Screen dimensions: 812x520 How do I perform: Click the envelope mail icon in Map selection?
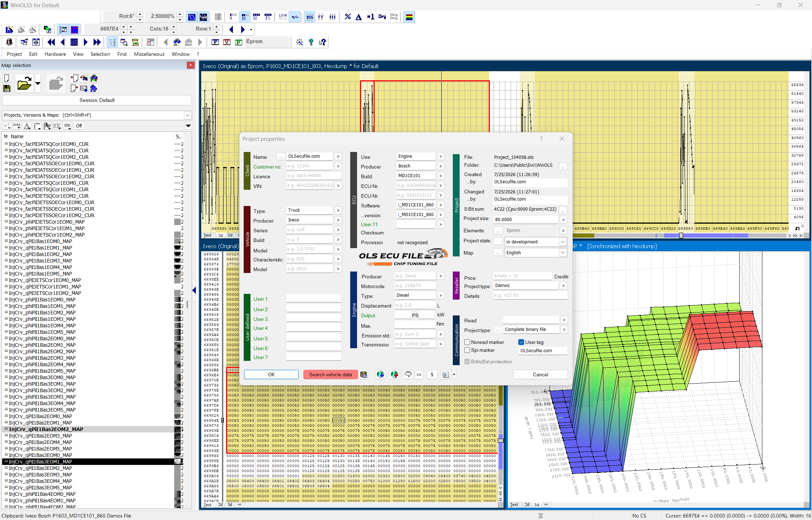[84, 88]
